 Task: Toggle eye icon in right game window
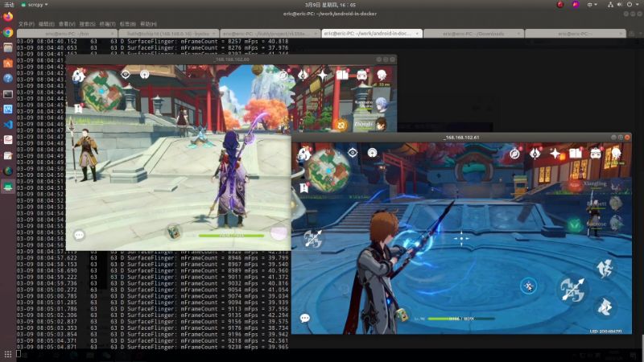coord(353,153)
